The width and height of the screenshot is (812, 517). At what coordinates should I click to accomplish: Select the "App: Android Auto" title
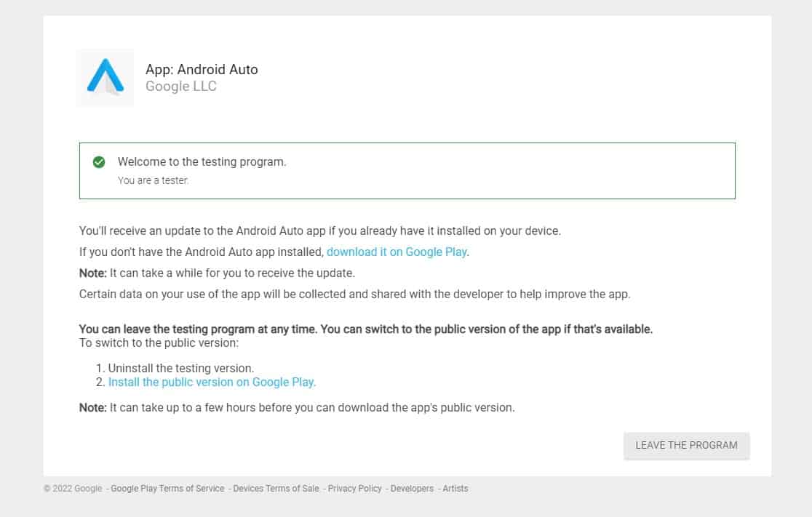(x=202, y=70)
